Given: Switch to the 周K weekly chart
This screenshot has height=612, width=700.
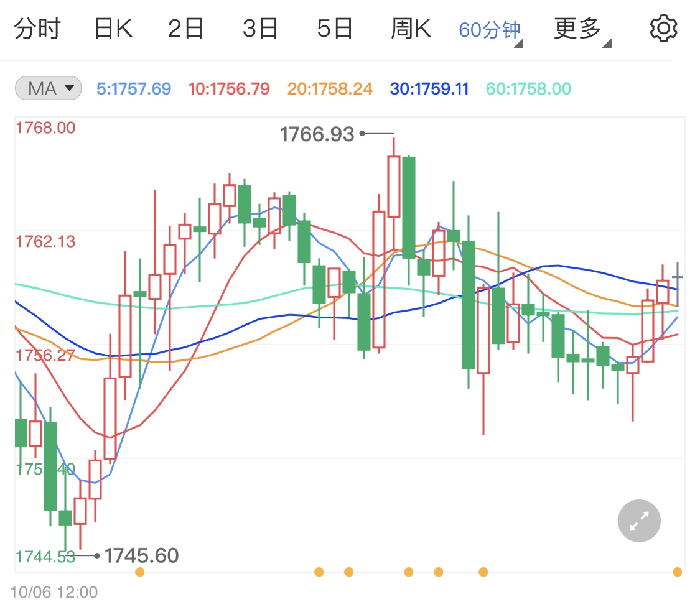Looking at the screenshot, I should click(410, 27).
